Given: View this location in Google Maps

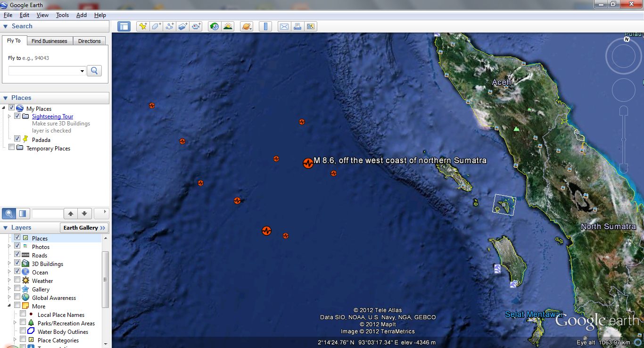Looking at the screenshot, I should 311,26.
